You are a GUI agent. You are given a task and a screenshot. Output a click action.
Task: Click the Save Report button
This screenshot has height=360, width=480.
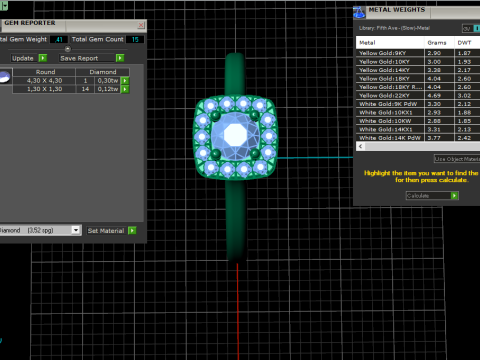click(87, 58)
